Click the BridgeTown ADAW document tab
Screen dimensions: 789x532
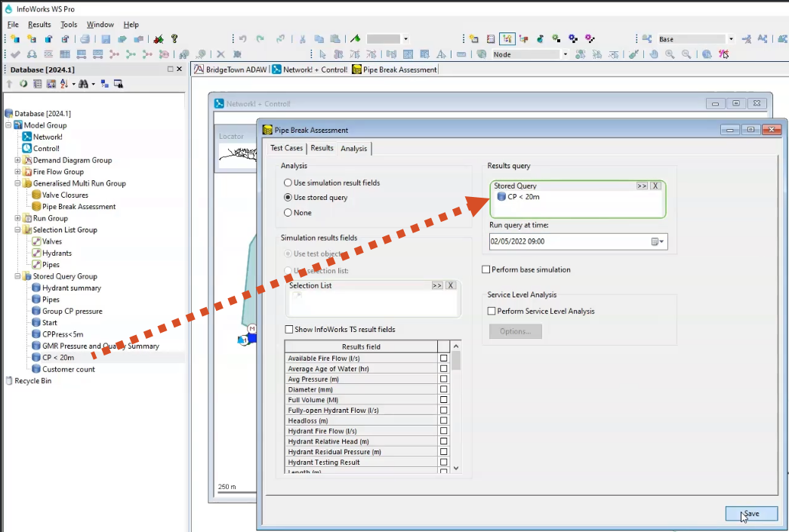pos(231,69)
